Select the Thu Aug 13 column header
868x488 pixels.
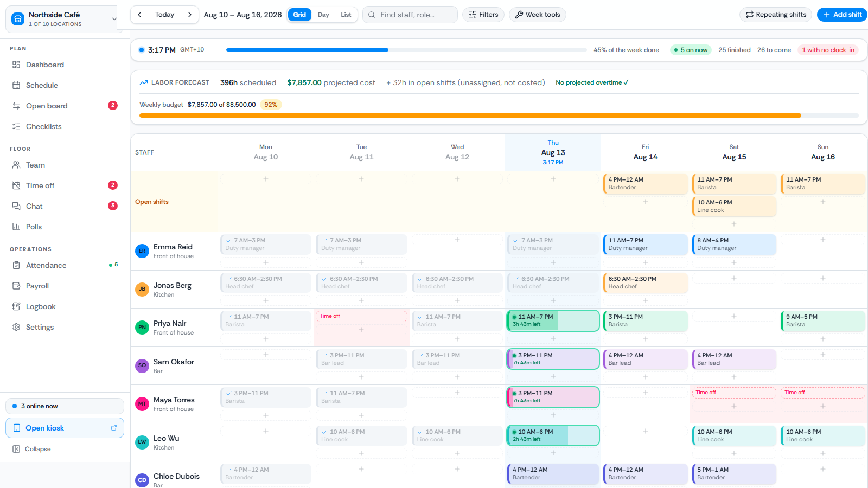pos(553,152)
